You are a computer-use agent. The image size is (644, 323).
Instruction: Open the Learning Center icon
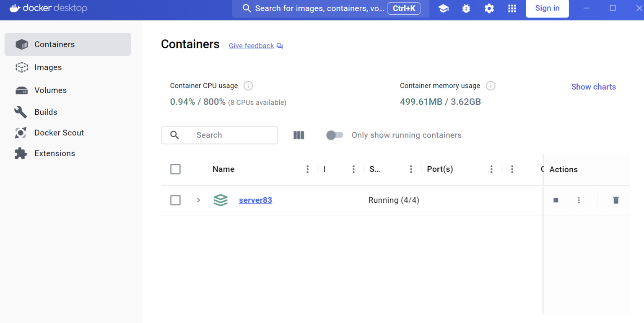click(x=443, y=8)
